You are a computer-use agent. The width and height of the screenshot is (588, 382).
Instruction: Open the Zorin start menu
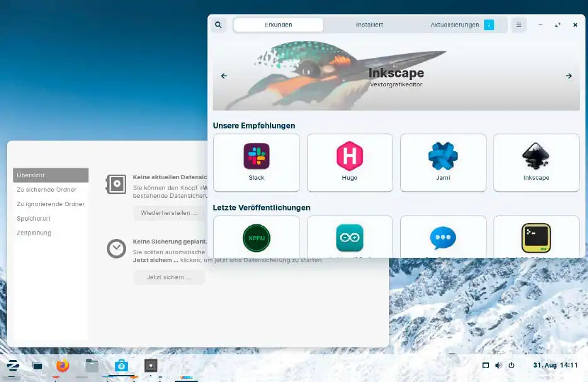pyautogui.click(x=13, y=365)
